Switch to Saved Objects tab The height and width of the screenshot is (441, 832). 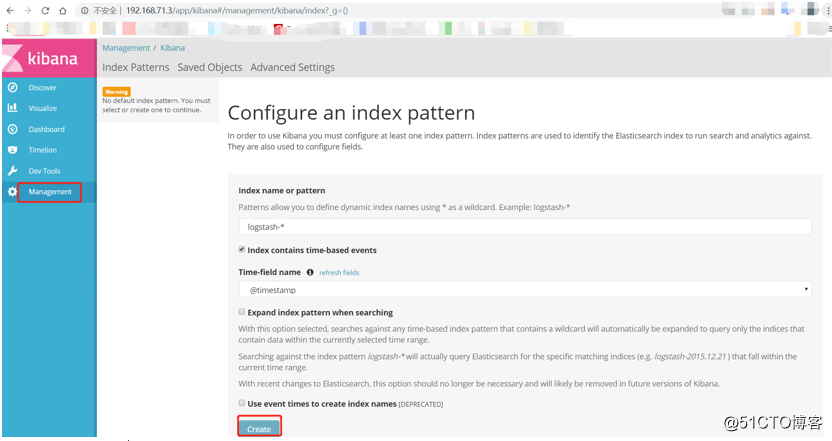click(210, 67)
